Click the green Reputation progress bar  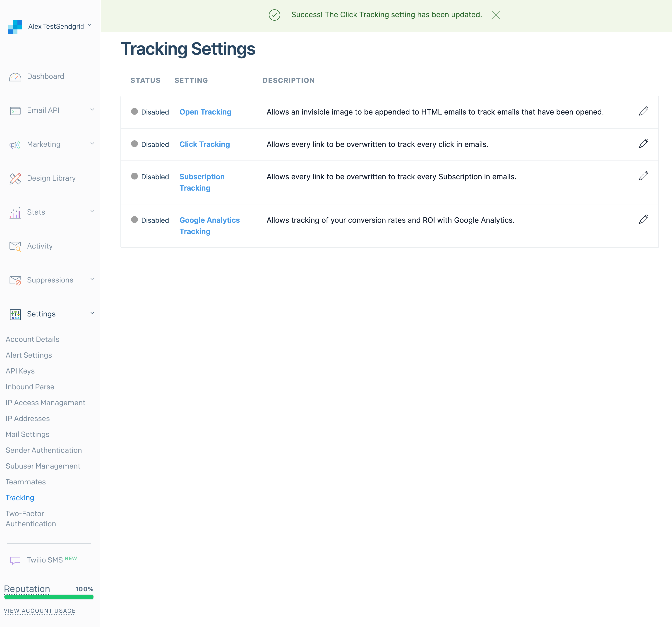click(x=49, y=597)
